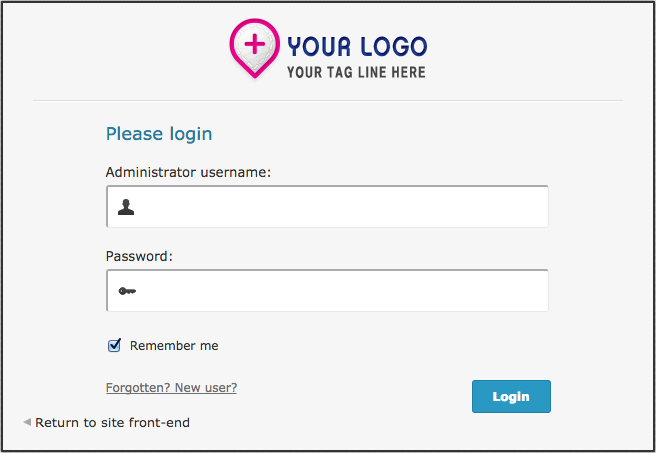Image resolution: width=656 pixels, height=453 pixels.
Task: Click the Password label
Action: click(x=139, y=256)
